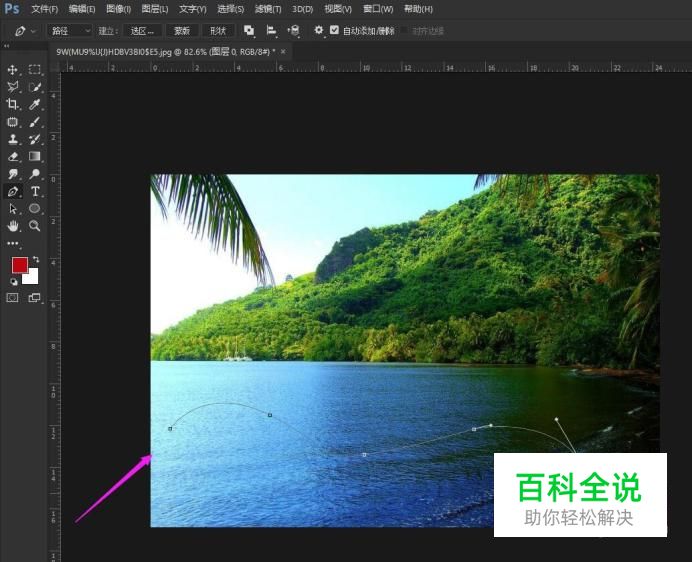This screenshot has height=562, width=692.
Task: Swap foreground and background colors
Action: click(36, 259)
